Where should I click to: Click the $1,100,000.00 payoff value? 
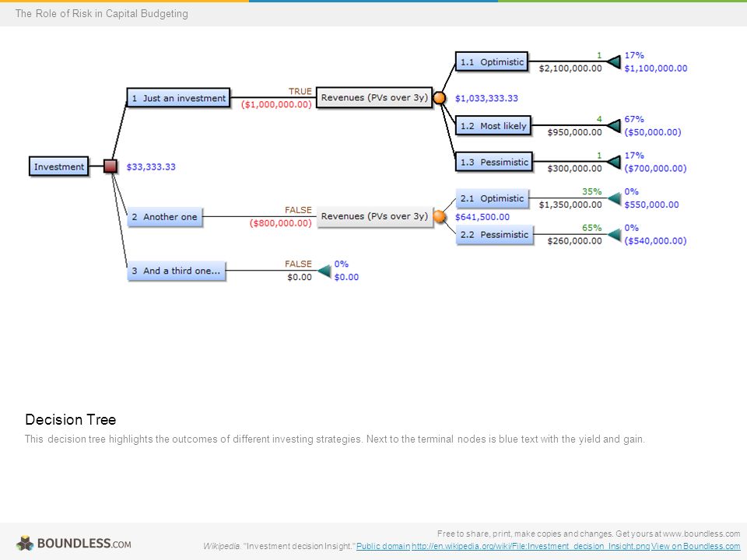click(656, 68)
